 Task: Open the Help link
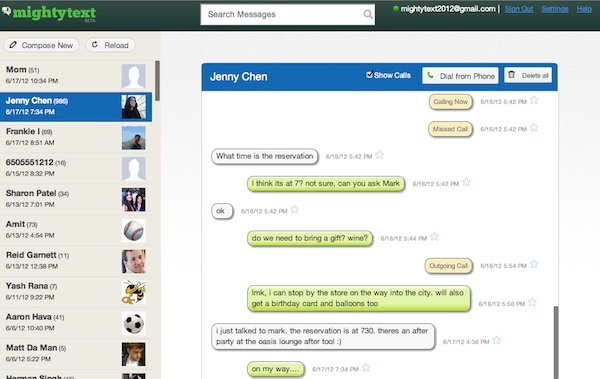click(584, 9)
